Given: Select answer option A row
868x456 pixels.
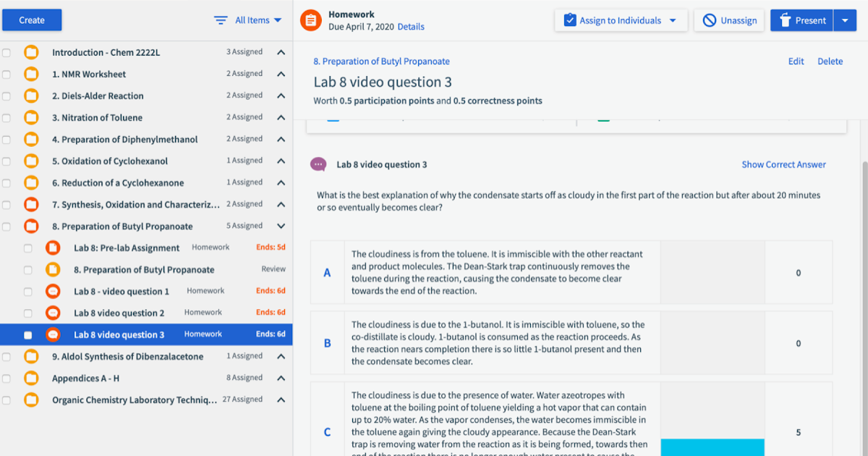Looking at the screenshot, I should (571, 272).
